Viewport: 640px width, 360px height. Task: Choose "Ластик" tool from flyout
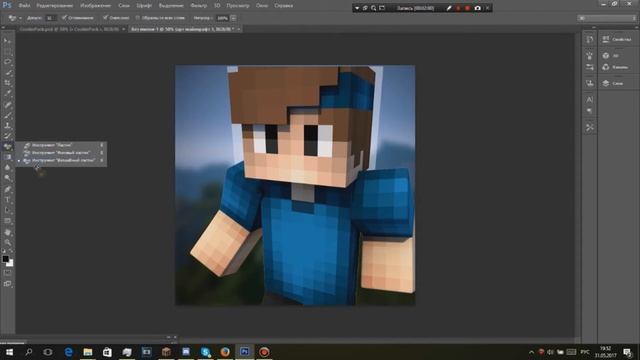coord(61,145)
